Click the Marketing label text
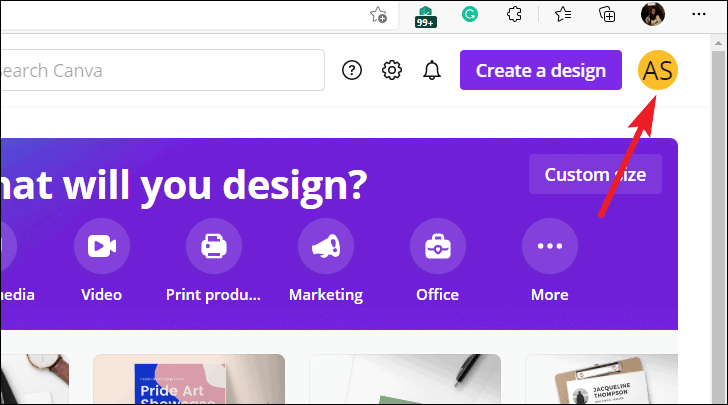 click(326, 295)
